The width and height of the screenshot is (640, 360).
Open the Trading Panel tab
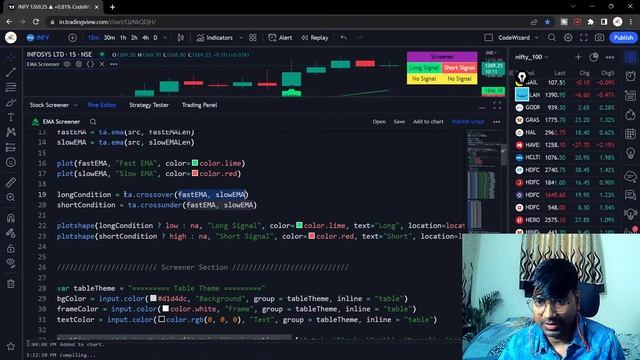pos(200,105)
